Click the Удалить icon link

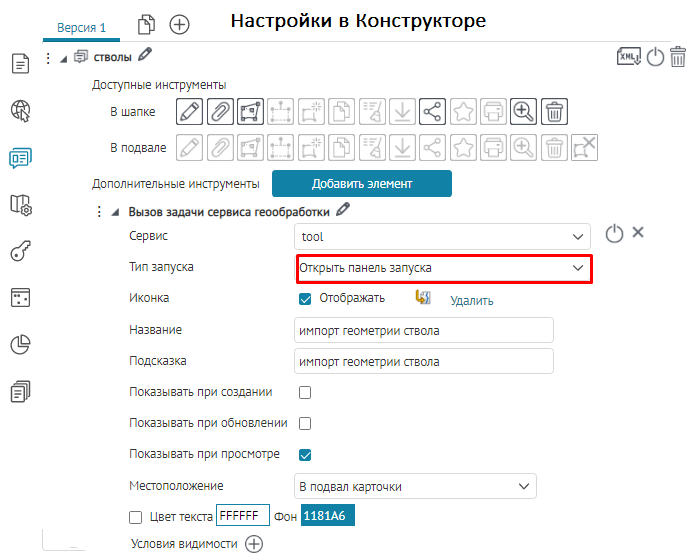coord(471,300)
